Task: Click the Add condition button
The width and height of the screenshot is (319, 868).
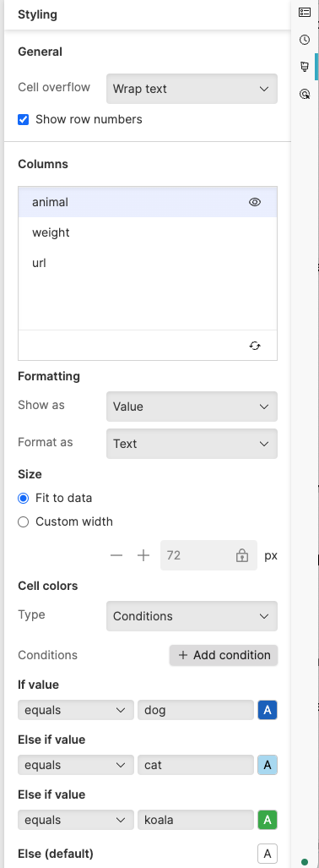Action: pyautogui.click(x=224, y=655)
